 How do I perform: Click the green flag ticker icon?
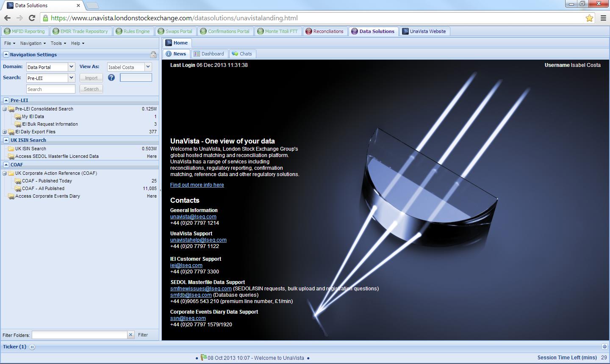204,358
